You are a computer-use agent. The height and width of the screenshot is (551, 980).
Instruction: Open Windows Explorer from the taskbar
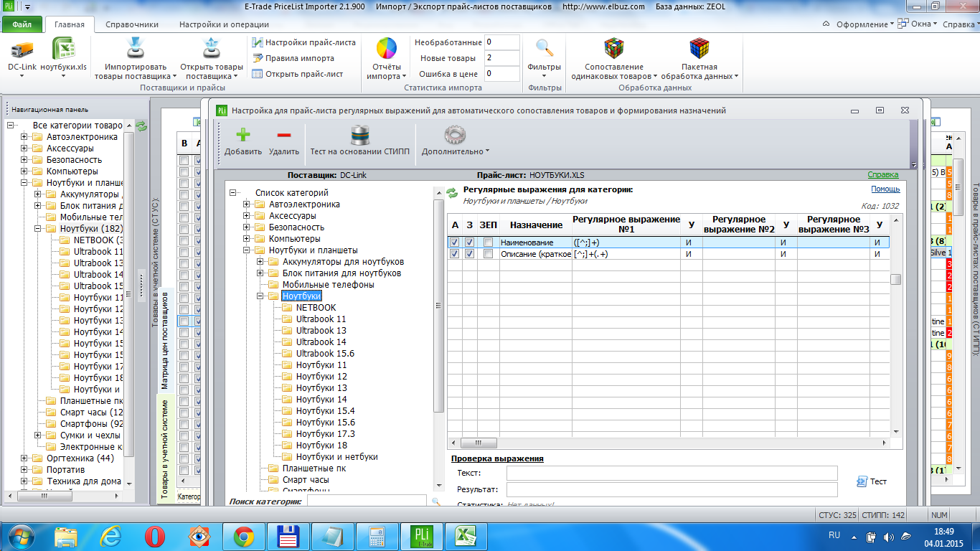click(x=66, y=536)
